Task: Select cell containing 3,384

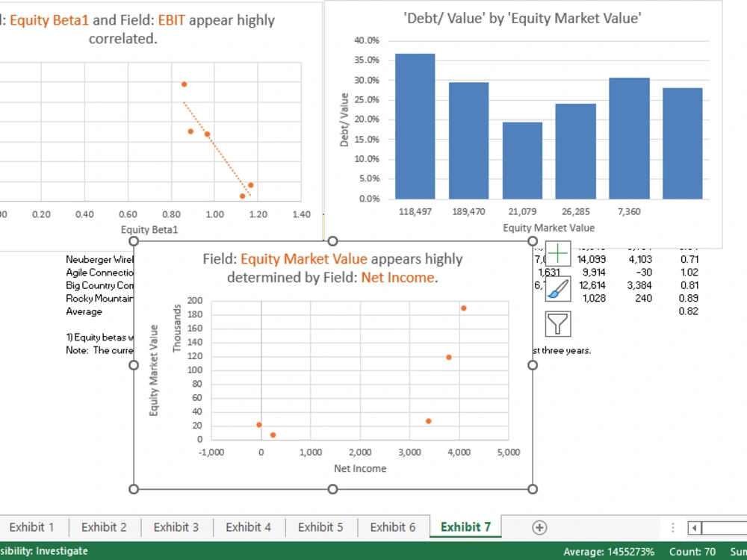Action: pos(639,285)
